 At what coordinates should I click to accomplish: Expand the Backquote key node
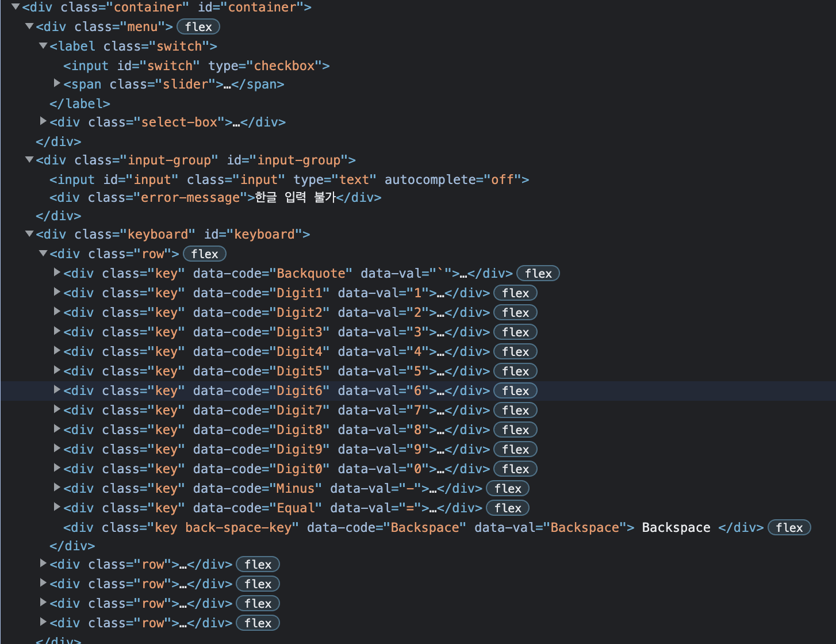[57, 273]
